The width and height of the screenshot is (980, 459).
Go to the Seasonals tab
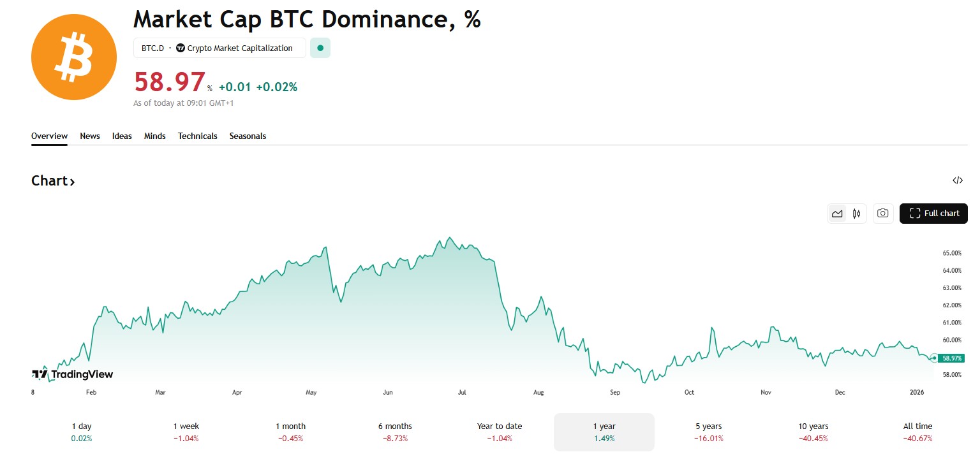[x=248, y=136]
